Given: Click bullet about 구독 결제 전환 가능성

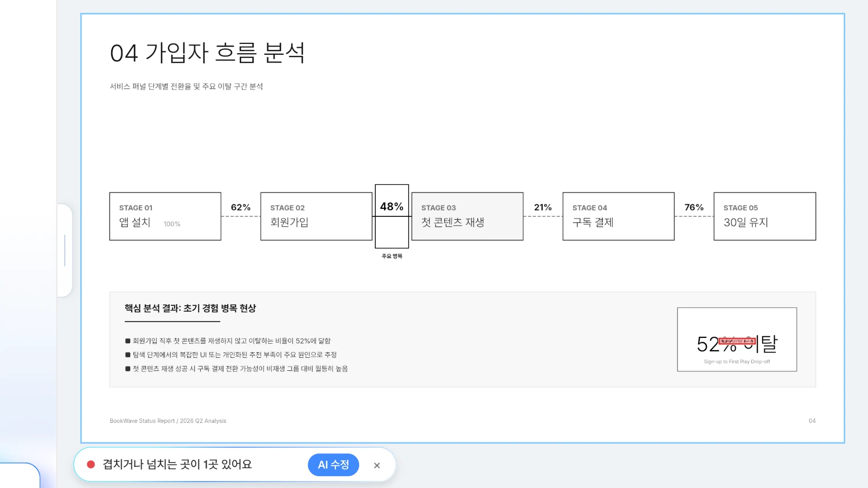Looking at the screenshot, I should (237, 369).
